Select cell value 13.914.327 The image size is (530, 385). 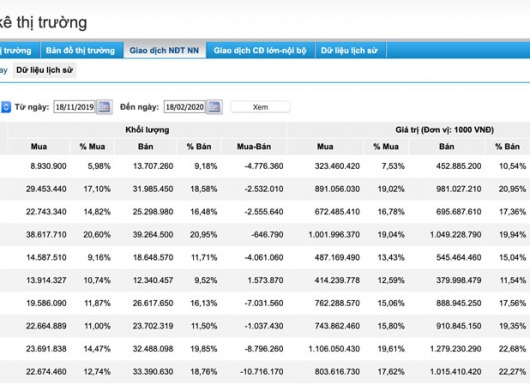tap(46, 280)
